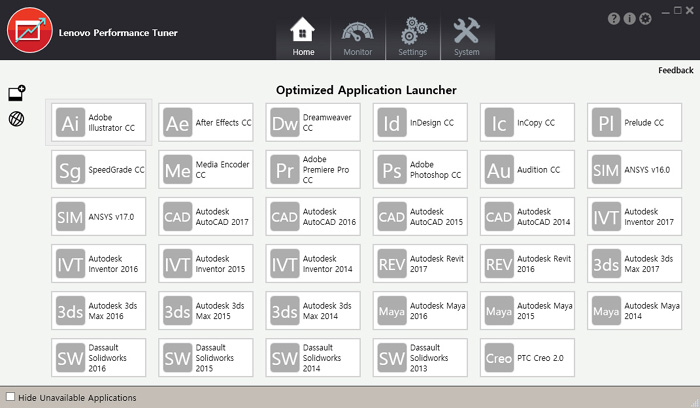Add application with the monitor-plus icon
Screen dimensions: 700x408
pos(17,93)
